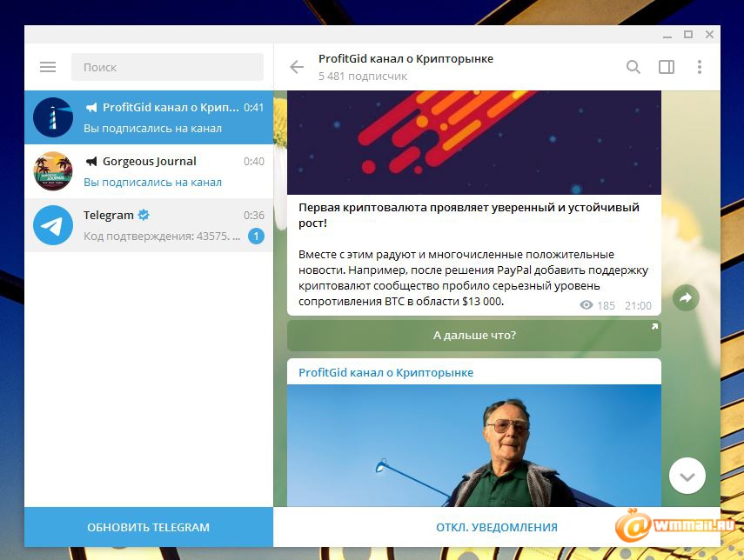Jump to bottom with the down chevron button

click(687, 476)
